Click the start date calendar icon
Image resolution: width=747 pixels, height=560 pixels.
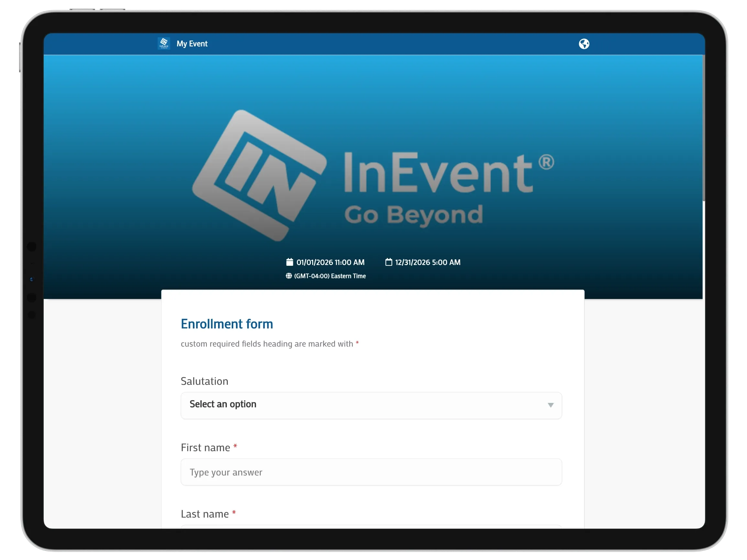click(x=290, y=262)
